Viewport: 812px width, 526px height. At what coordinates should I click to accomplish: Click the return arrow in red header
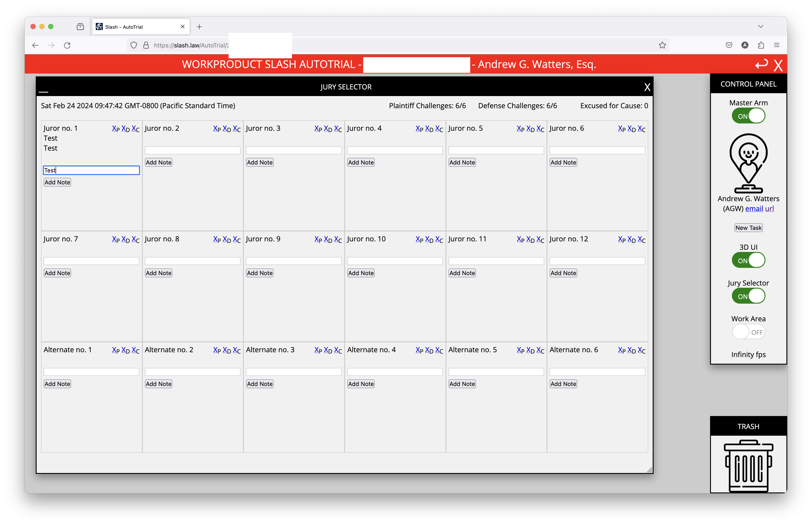tap(761, 64)
